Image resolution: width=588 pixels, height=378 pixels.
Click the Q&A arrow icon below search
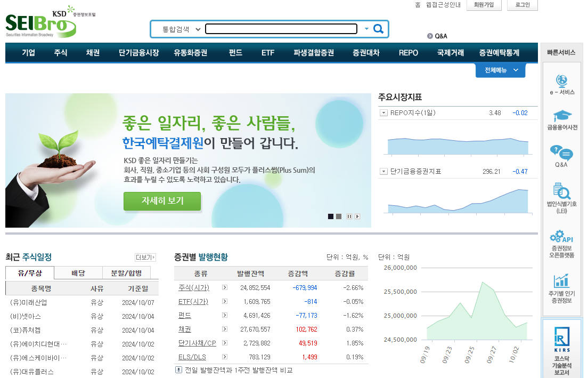(x=430, y=36)
